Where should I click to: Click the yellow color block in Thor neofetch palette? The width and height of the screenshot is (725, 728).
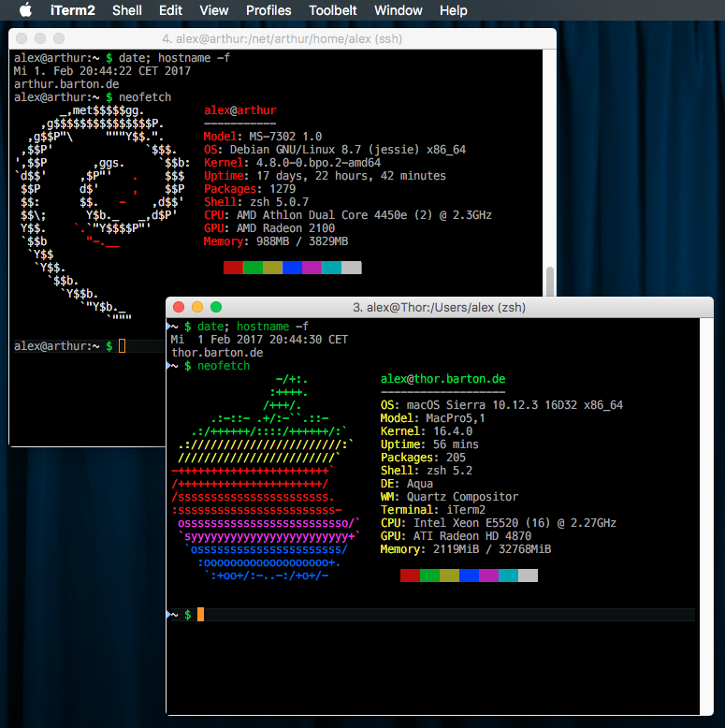click(x=449, y=575)
